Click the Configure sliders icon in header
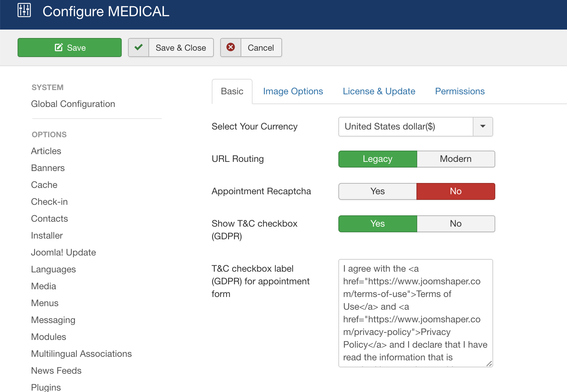The image size is (567, 392). point(24,11)
